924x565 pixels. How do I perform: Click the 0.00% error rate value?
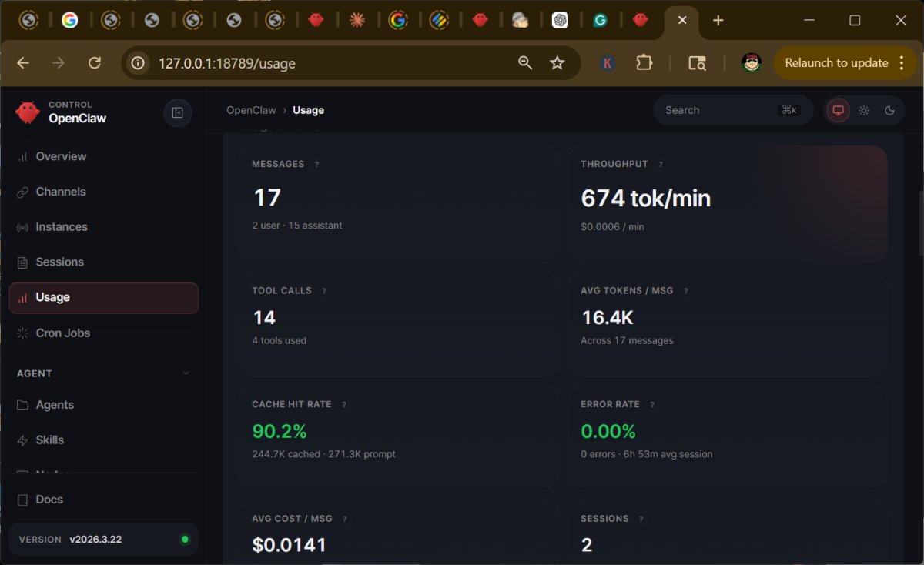pos(608,432)
